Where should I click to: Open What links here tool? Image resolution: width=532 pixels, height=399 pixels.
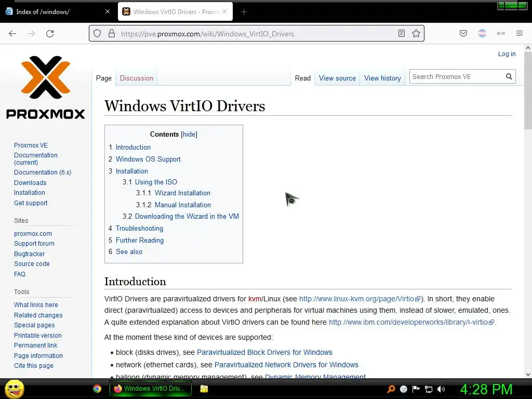(x=36, y=304)
